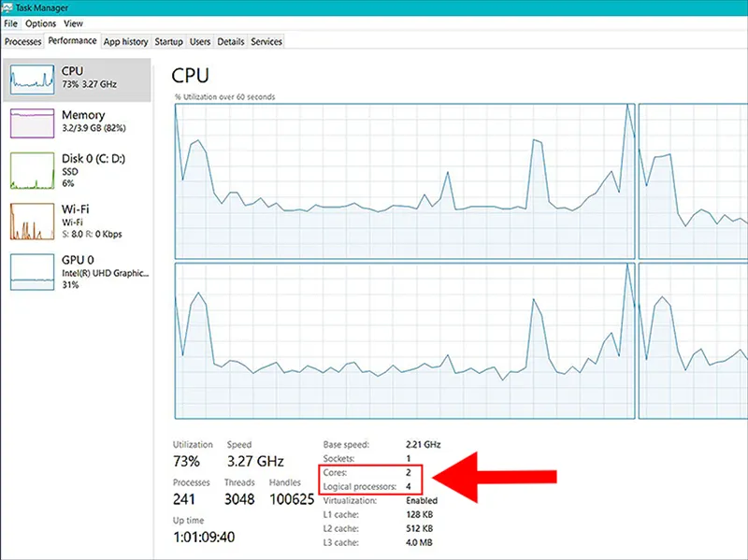Click the CPU sidebar label
The height and width of the screenshot is (560, 748).
click(73, 71)
